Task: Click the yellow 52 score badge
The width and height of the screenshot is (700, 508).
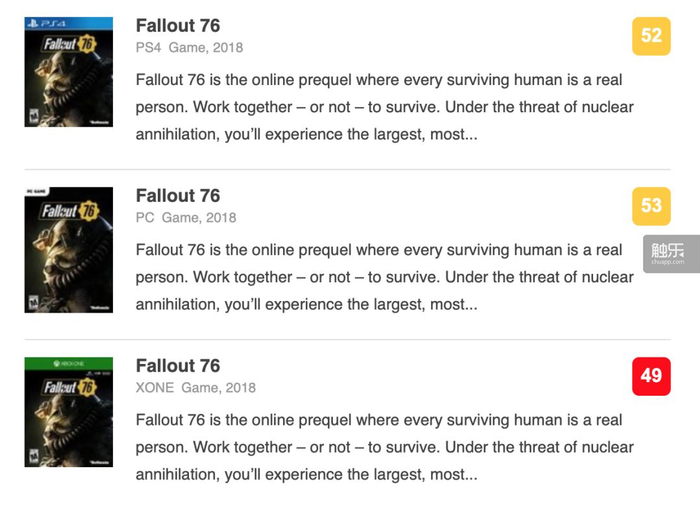Action: (x=651, y=36)
